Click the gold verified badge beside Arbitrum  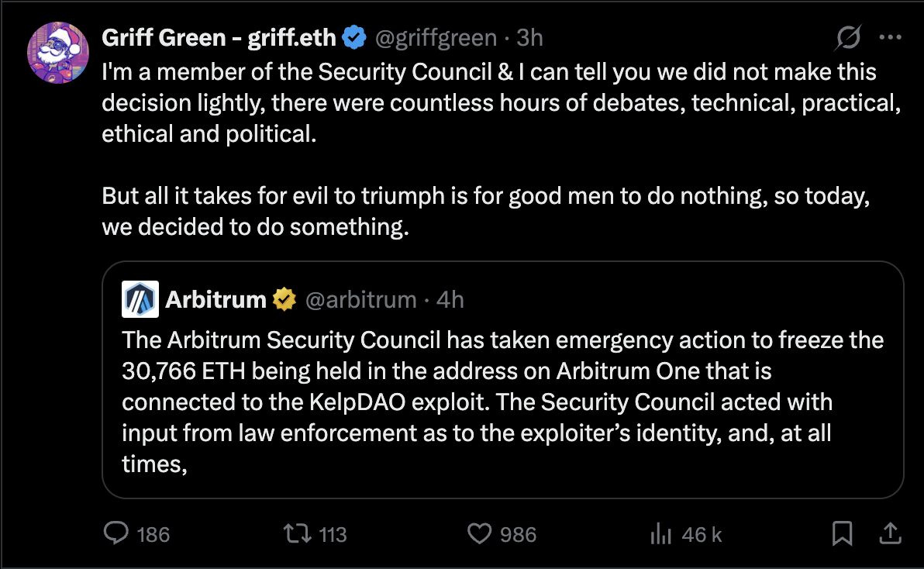[284, 299]
